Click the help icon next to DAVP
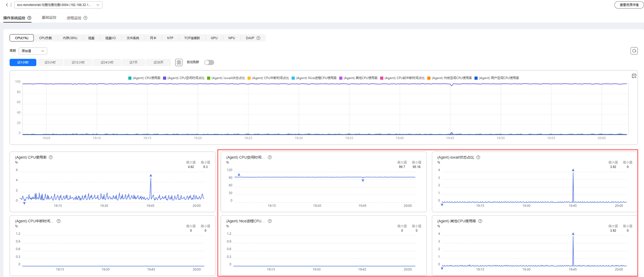 point(258,38)
